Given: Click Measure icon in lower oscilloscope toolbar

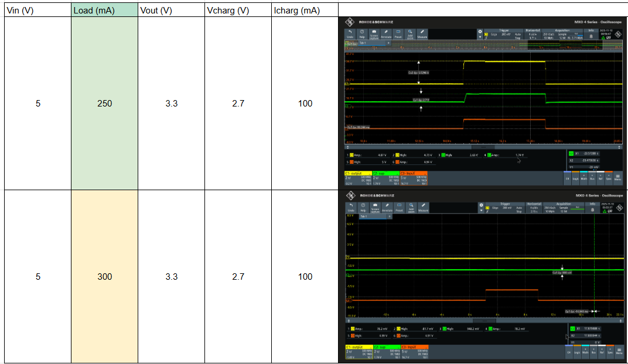Looking at the screenshot, I should click(424, 208).
